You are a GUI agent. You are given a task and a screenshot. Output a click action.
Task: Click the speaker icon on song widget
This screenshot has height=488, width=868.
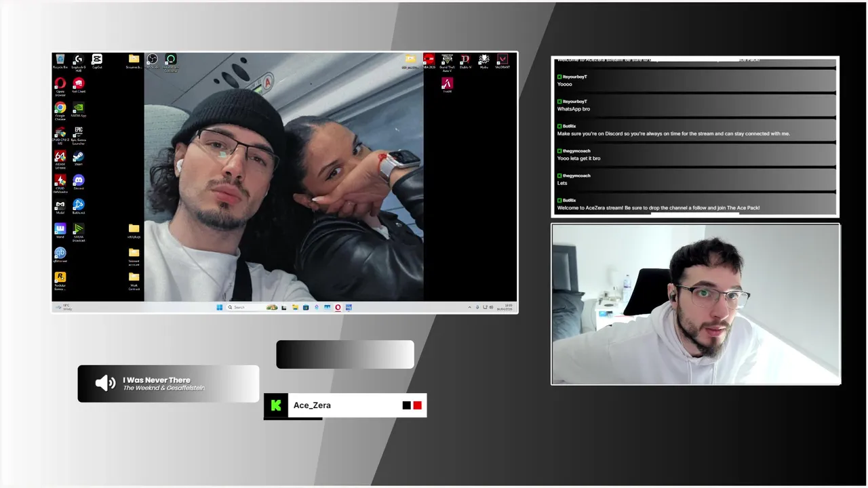pos(105,384)
